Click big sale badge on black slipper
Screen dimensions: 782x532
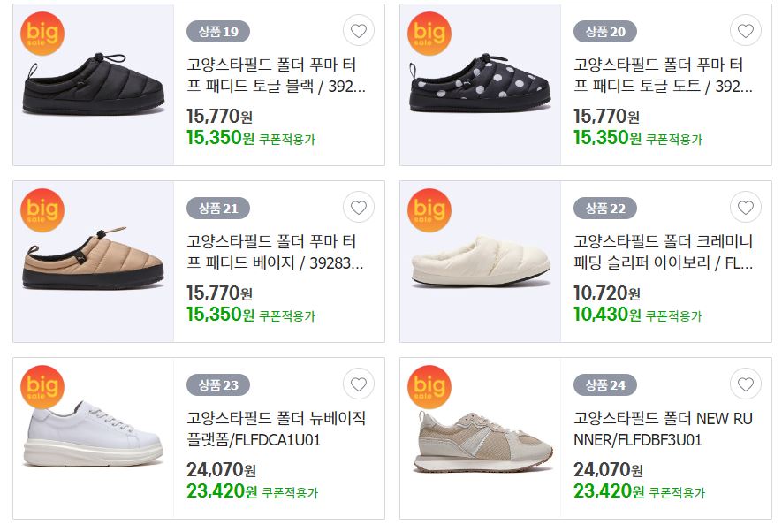(42, 34)
